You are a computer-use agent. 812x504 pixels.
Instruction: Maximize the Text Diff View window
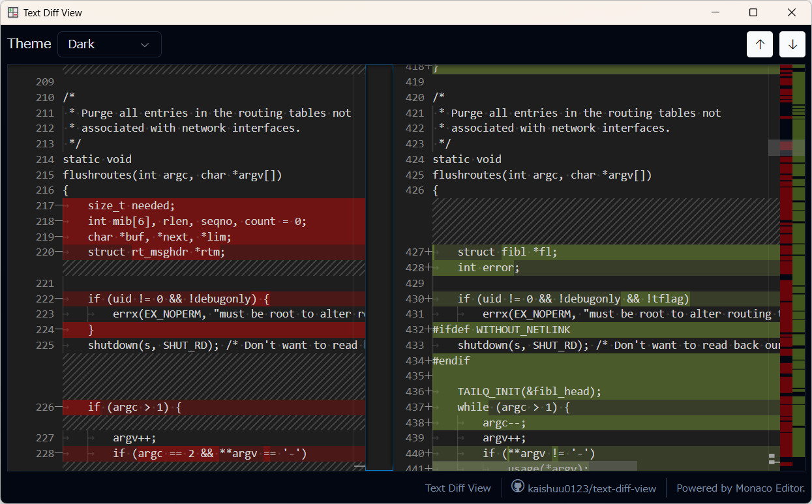click(x=753, y=12)
